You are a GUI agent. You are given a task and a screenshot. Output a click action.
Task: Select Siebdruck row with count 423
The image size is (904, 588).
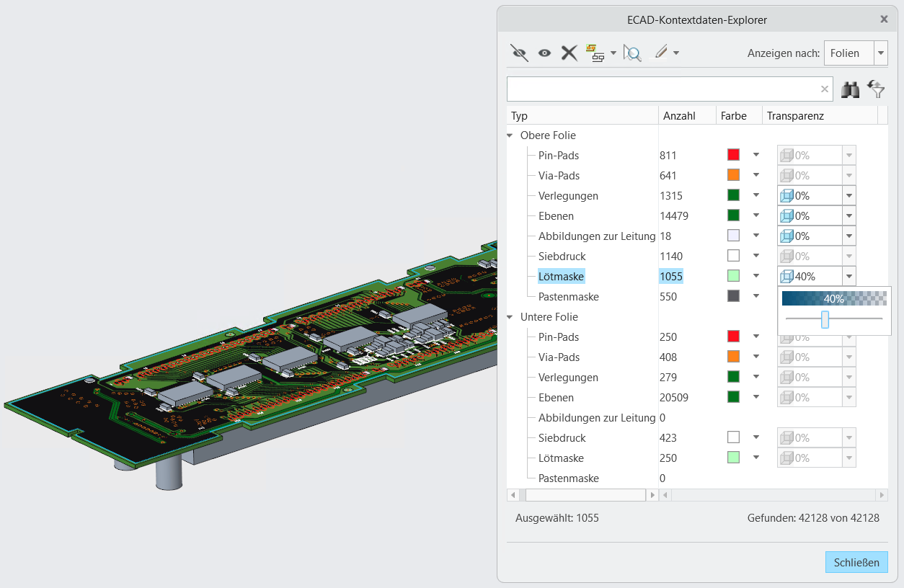(562, 438)
